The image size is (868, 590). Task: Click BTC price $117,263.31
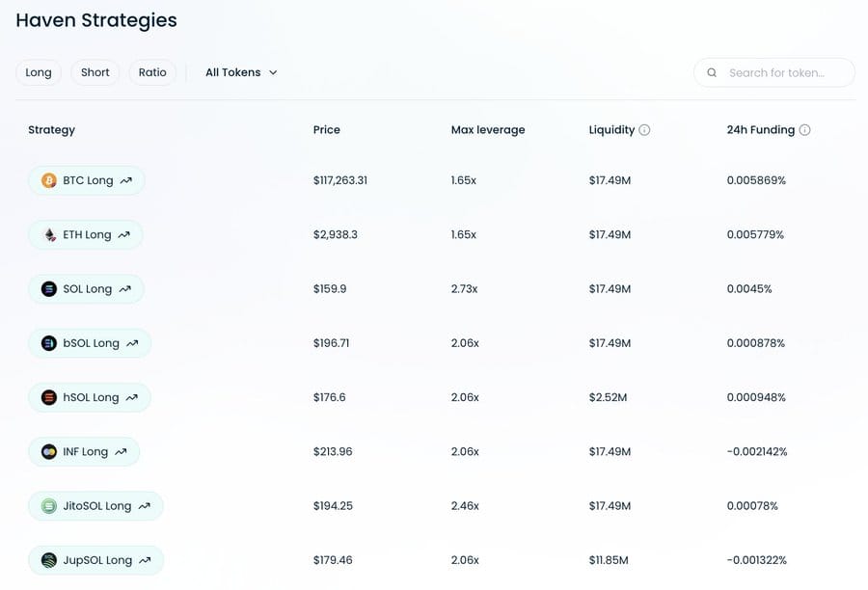pos(340,180)
